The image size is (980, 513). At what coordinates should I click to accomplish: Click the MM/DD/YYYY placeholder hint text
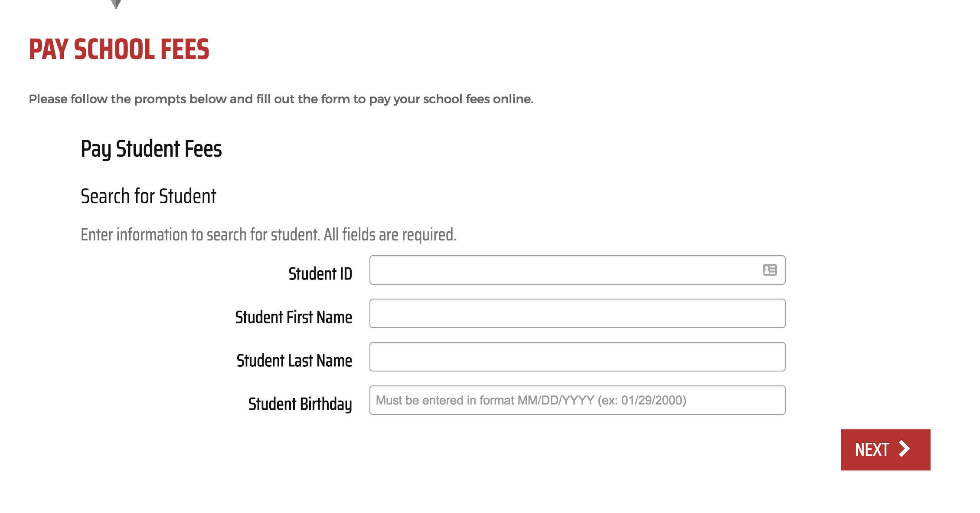[531, 400]
